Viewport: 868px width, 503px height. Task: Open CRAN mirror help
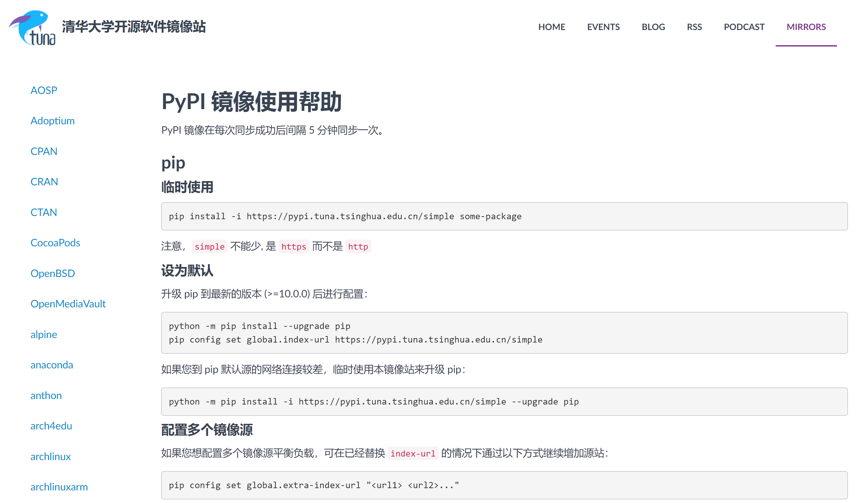tap(44, 181)
